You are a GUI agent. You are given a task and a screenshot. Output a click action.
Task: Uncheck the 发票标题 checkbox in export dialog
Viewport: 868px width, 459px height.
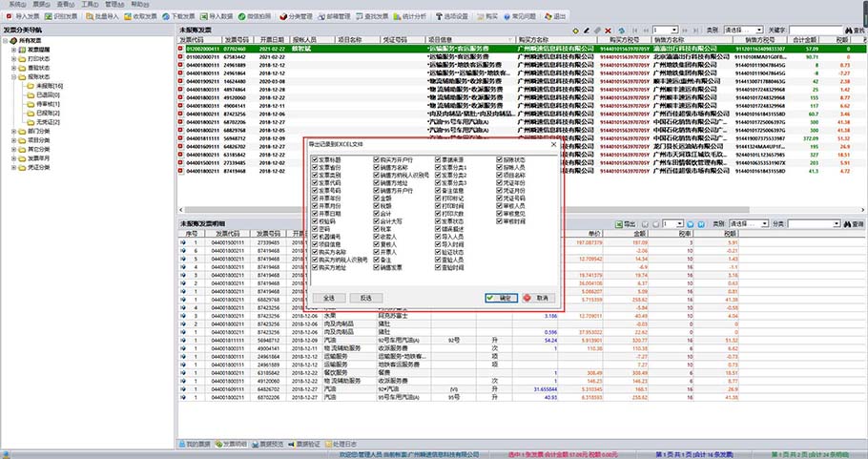[316, 158]
